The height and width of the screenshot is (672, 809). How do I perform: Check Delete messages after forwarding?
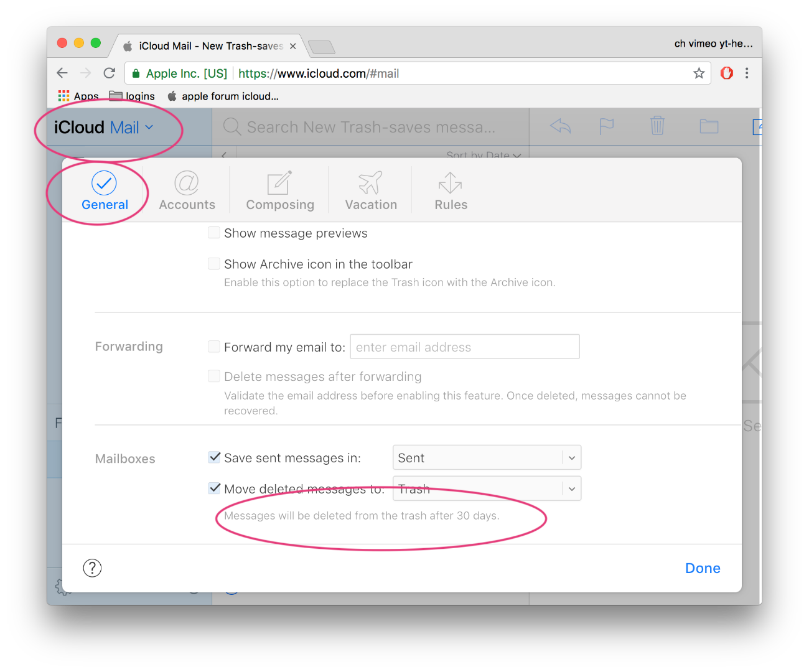click(214, 376)
